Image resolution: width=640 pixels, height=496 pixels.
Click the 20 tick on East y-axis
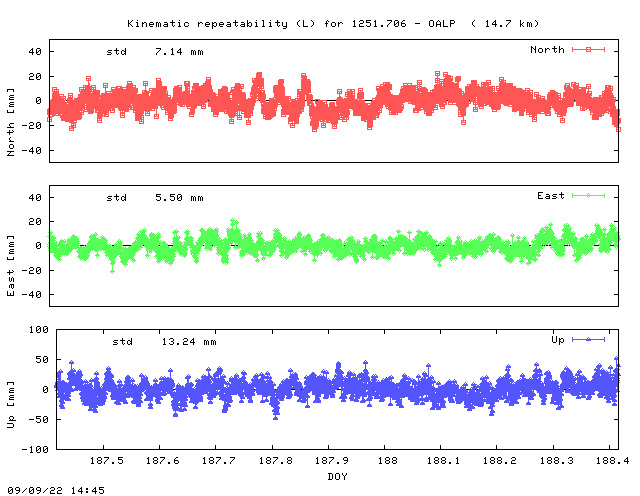pos(35,222)
